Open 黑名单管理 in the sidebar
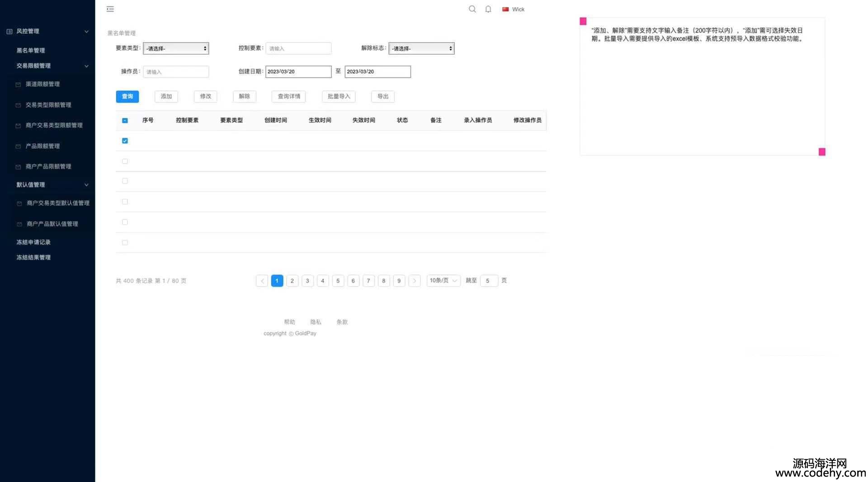Viewport: 868px width, 482px height. [31, 50]
